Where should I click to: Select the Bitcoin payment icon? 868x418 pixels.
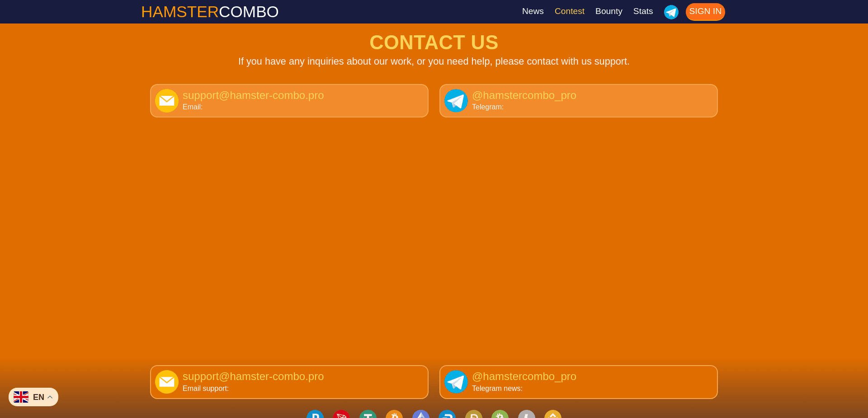click(x=394, y=415)
